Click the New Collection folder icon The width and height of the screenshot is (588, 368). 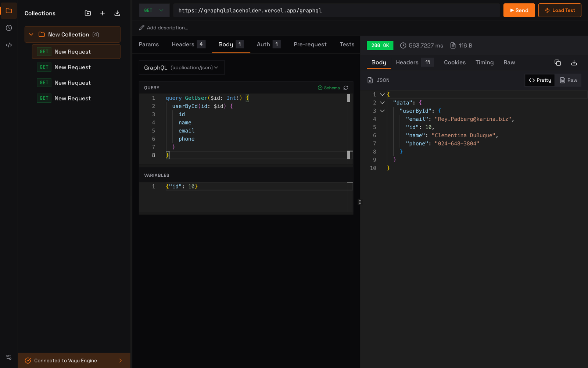pyautogui.click(x=42, y=34)
